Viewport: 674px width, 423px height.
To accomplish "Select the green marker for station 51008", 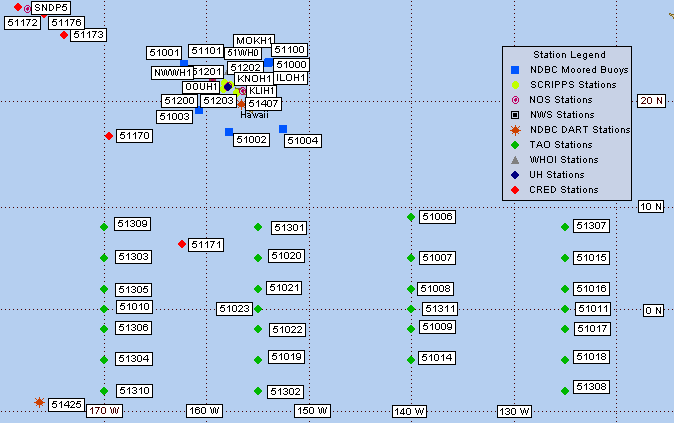I will click(411, 289).
